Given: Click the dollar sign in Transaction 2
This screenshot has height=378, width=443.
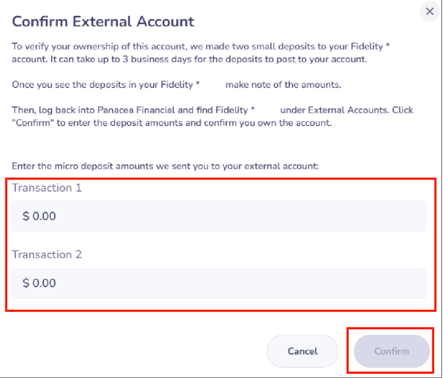Looking at the screenshot, I should point(26,283).
